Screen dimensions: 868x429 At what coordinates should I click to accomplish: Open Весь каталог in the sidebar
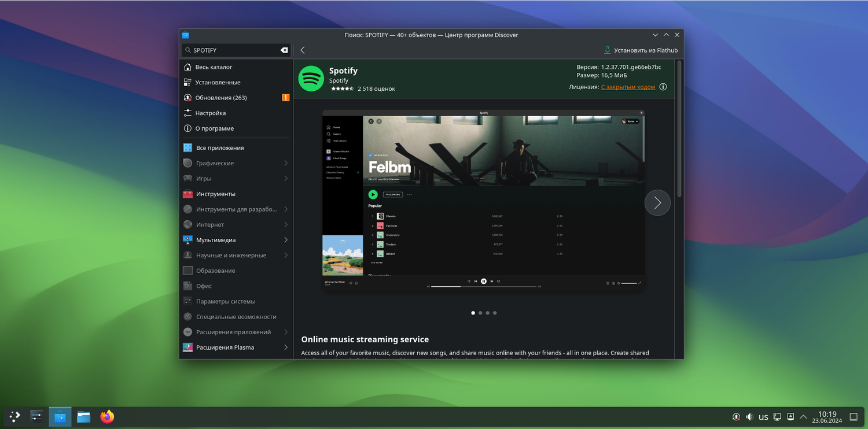click(236, 67)
